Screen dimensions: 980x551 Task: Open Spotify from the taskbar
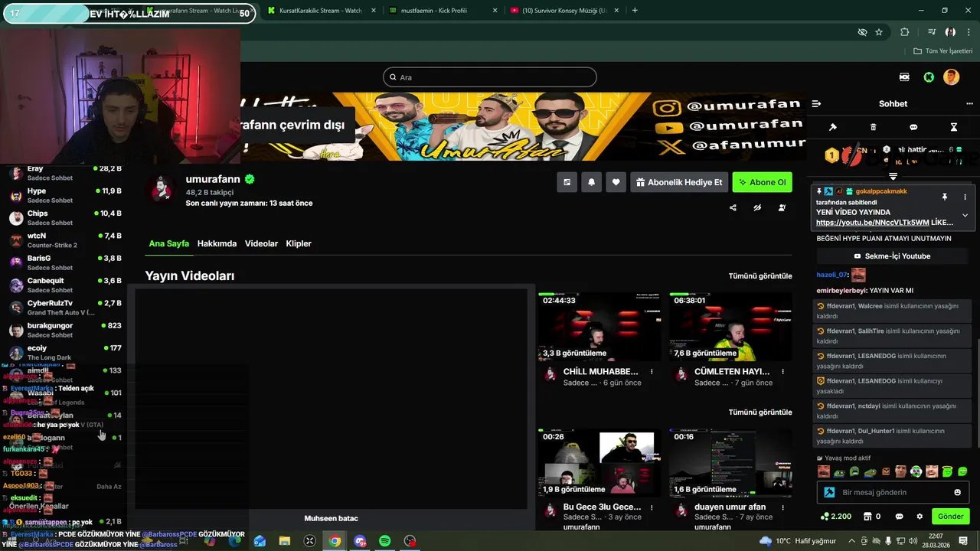click(385, 541)
